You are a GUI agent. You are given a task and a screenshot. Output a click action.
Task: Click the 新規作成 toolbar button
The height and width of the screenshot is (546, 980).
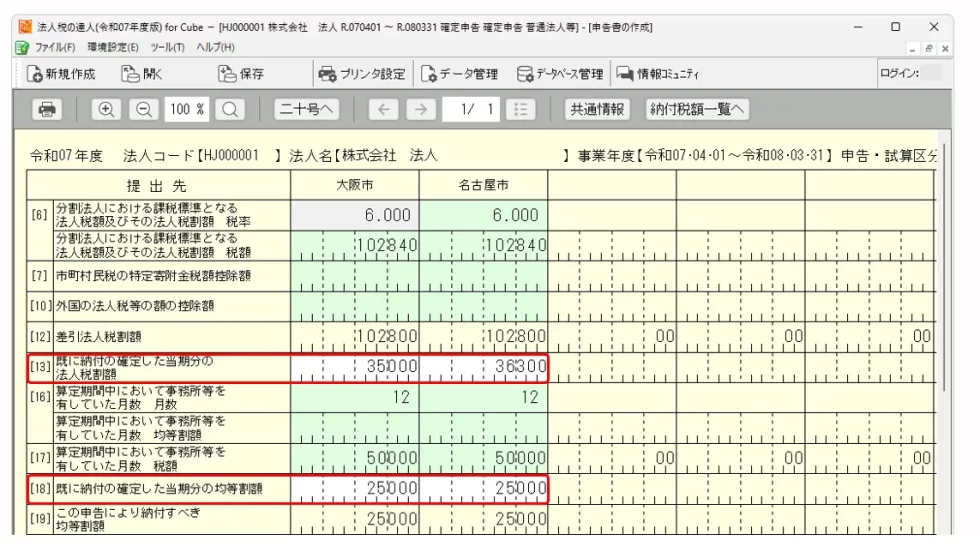[x=61, y=74]
